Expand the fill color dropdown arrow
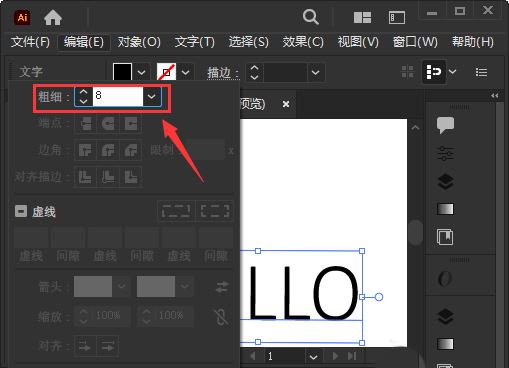Screen dimensions: 509x368 point(141,72)
